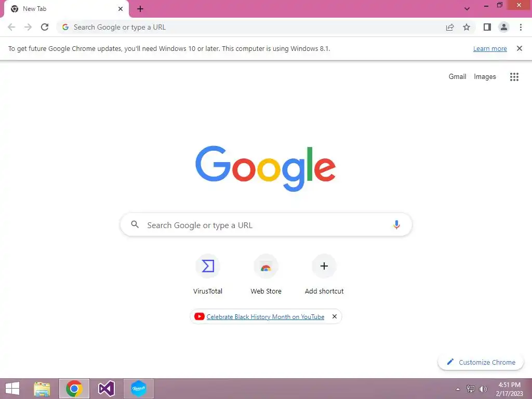This screenshot has height=399, width=532.
Task: Open the profile avatar button
Action: tap(504, 27)
